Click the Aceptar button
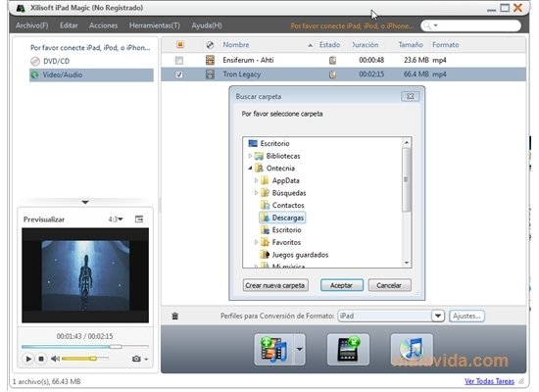This screenshot has height=392, width=539. click(342, 285)
